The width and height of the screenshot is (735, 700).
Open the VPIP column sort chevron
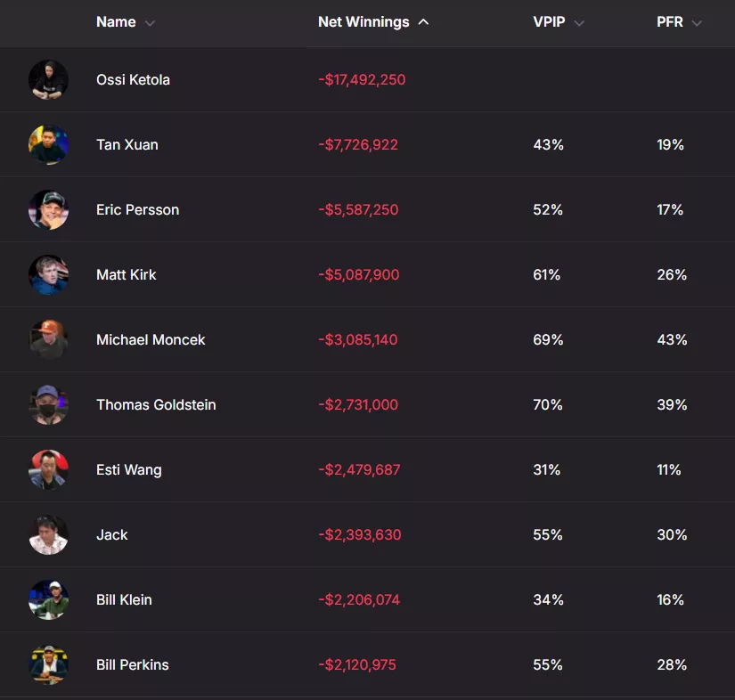click(x=579, y=23)
